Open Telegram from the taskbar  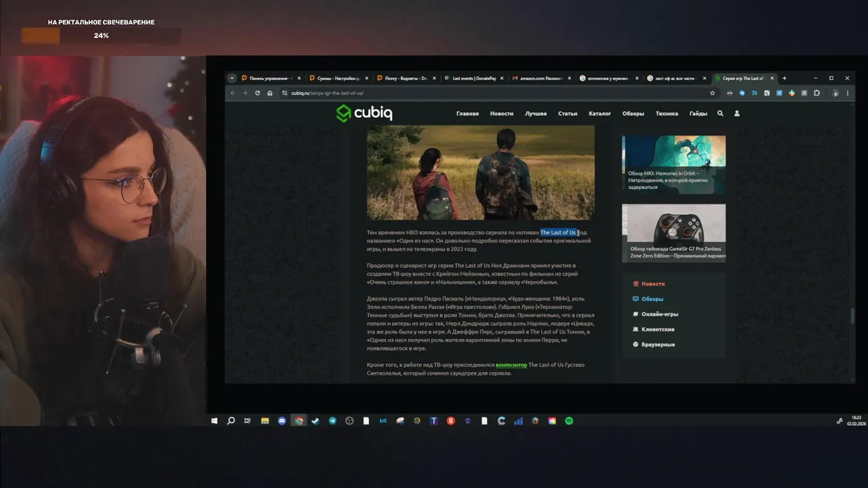(332, 421)
